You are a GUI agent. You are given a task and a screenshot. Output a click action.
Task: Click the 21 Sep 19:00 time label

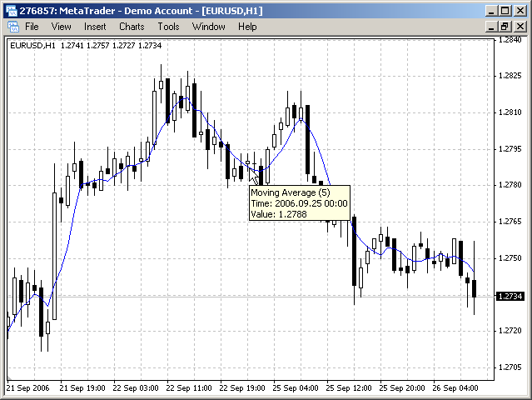(x=82, y=387)
